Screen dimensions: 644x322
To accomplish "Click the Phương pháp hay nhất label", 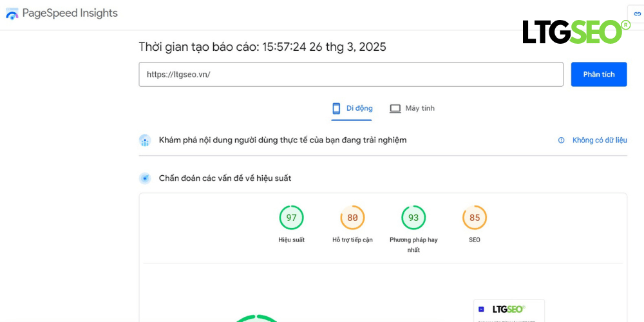I will pos(413,245).
